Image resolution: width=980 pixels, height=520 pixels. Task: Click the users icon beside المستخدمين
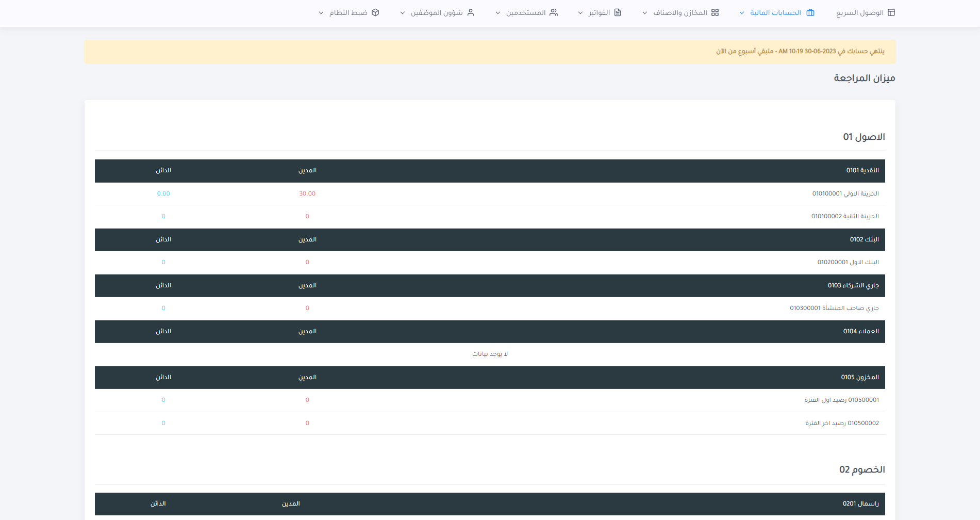tap(554, 12)
